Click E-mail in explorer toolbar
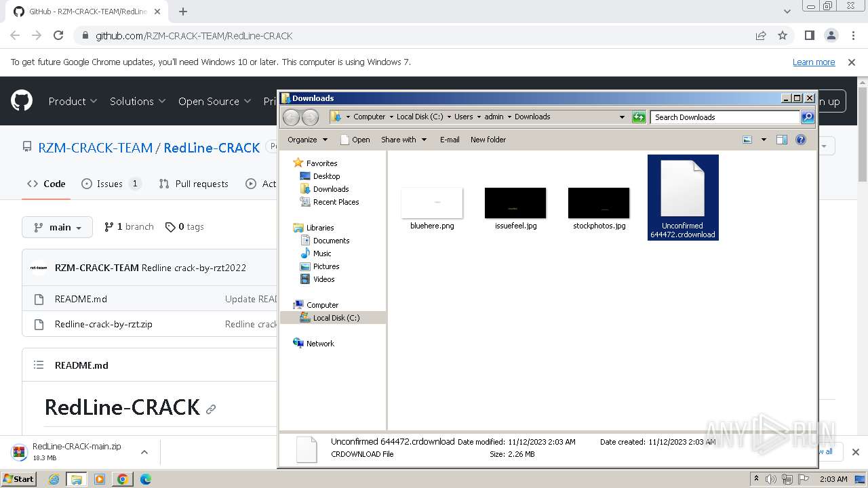The width and height of the screenshot is (868, 488). pyautogui.click(x=450, y=140)
